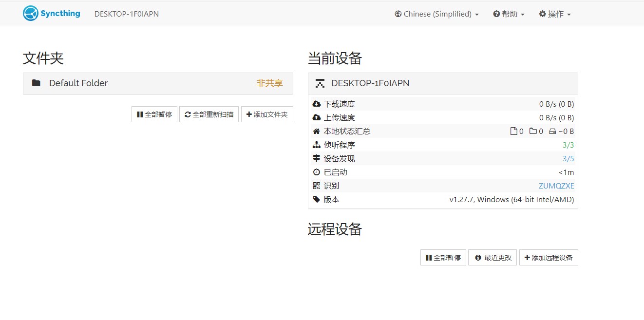Click 添加远程设备 to add a device

click(549, 257)
